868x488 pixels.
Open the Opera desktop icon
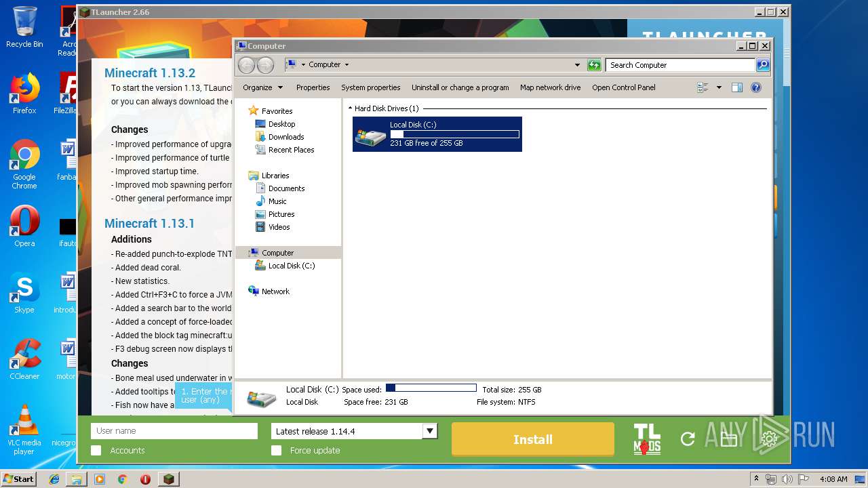pos(24,226)
